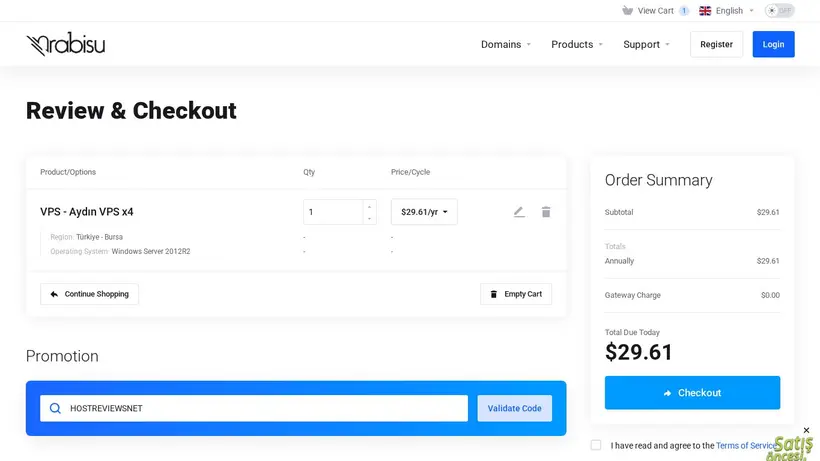Open the Support menu
Image resolution: width=820 pixels, height=461 pixels.
[x=646, y=44]
